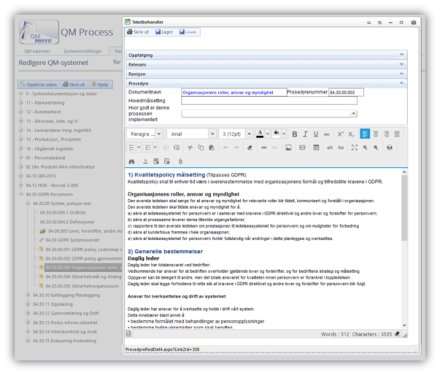Insert a table with the table icon
This screenshot has width=440, height=375.
tap(316, 147)
